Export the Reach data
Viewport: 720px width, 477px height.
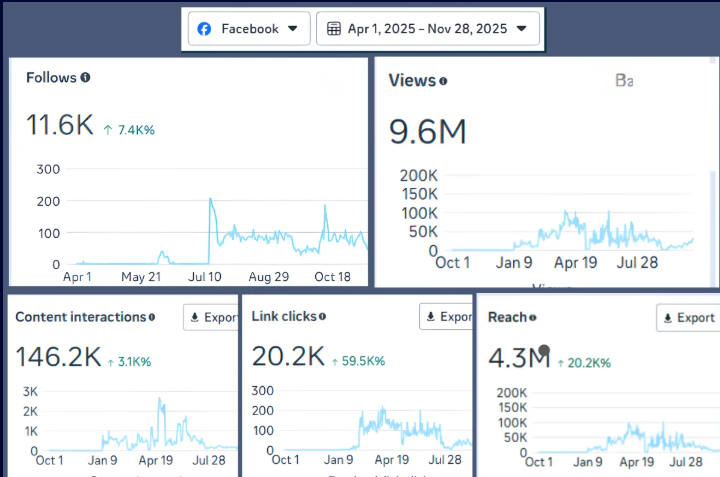click(688, 317)
